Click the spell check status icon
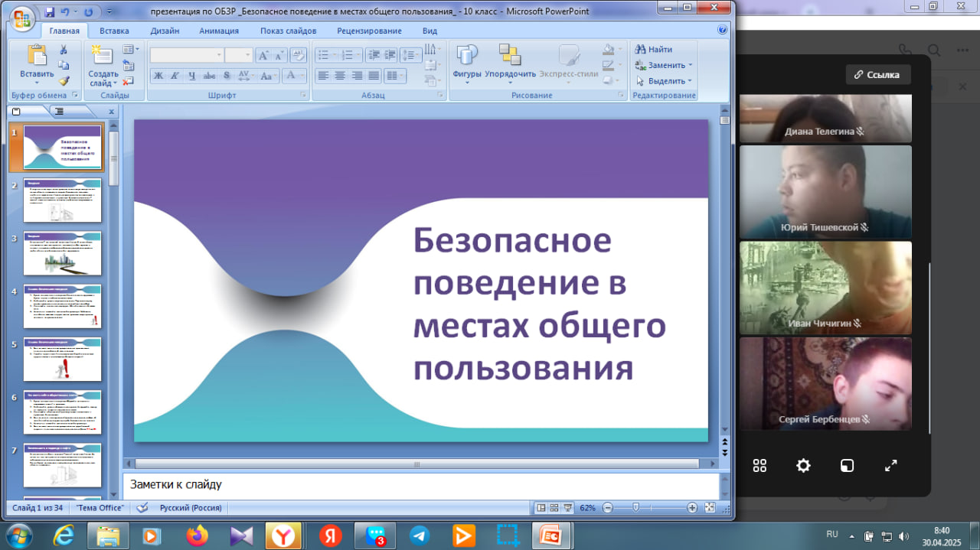Image resolution: width=980 pixels, height=550 pixels. [142, 507]
